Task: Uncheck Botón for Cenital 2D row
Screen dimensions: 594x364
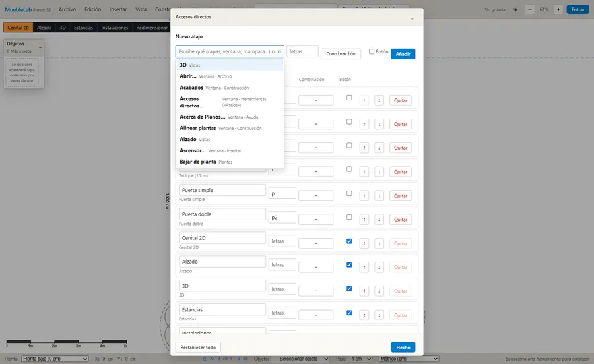Action: [x=349, y=241]
